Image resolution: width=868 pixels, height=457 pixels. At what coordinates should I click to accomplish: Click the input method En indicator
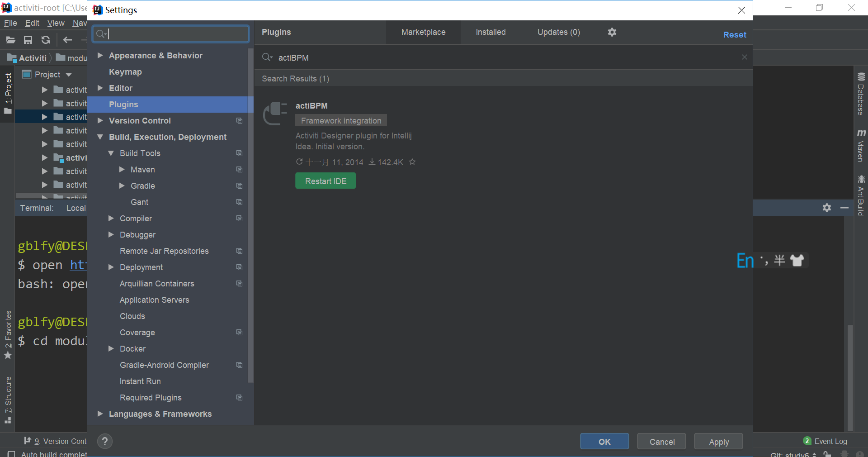[745, 261]
